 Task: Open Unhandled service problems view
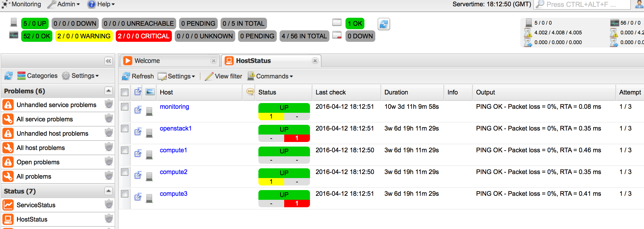[56, 105]
